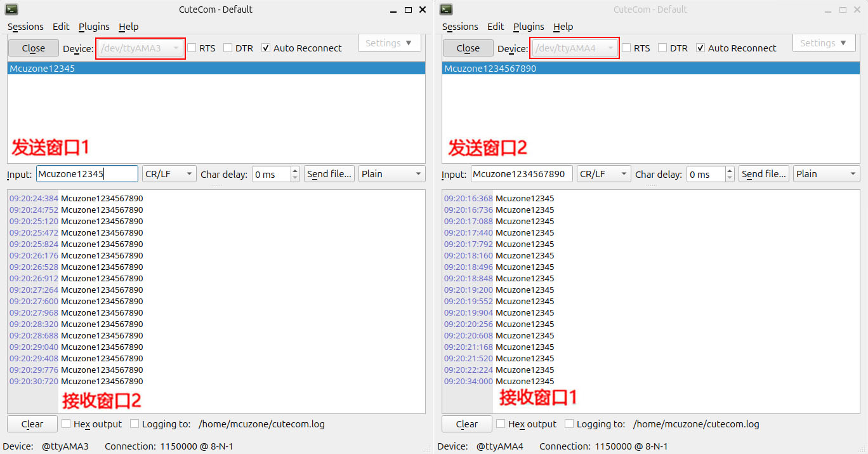Open Sessions menu in right CuteCom window
Viewport: 868px width, 454px height.
pyautogui.click(x=460, y=27)
